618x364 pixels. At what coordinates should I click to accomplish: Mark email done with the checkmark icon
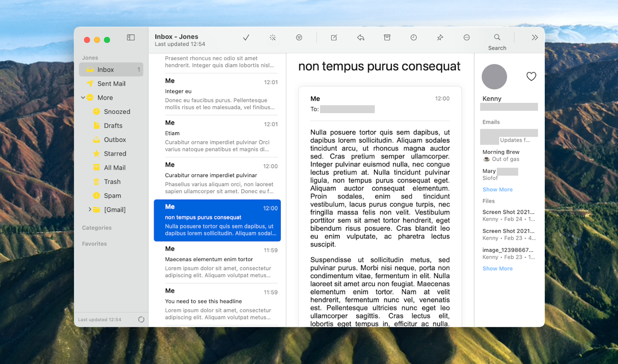click(x=246, y=37)
